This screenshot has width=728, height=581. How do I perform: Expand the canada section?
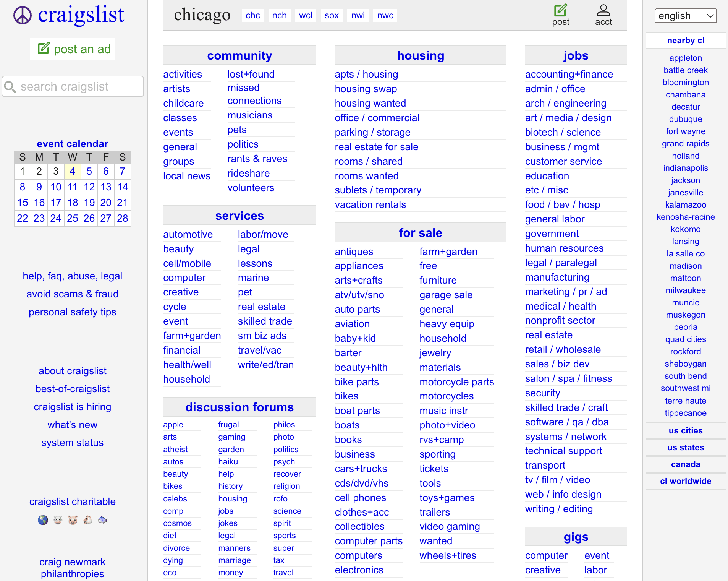click(x=685, y=464)
